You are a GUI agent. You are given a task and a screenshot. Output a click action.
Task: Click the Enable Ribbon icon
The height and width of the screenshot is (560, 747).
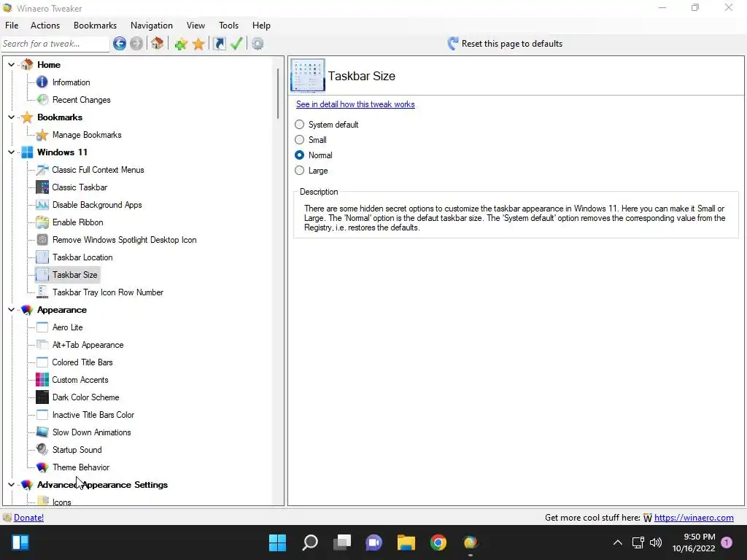click(x=42, y=222)
